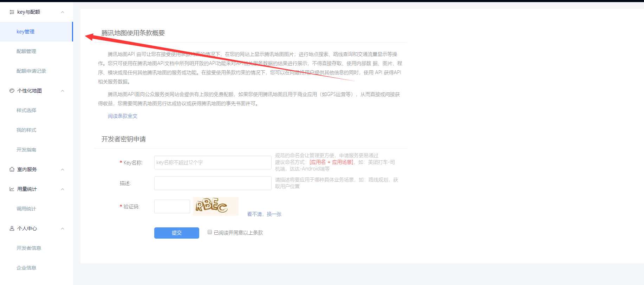Click the RBEC captcha image
The height and width of the screenshot is (285, 644).
216,206
